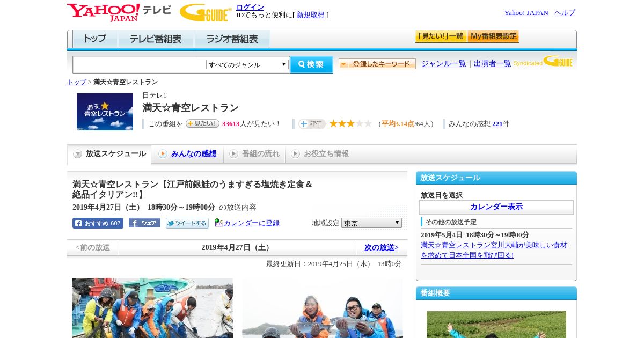
Task: Click the 日テレ1 channel label
Action: click(x=155, y=95)
